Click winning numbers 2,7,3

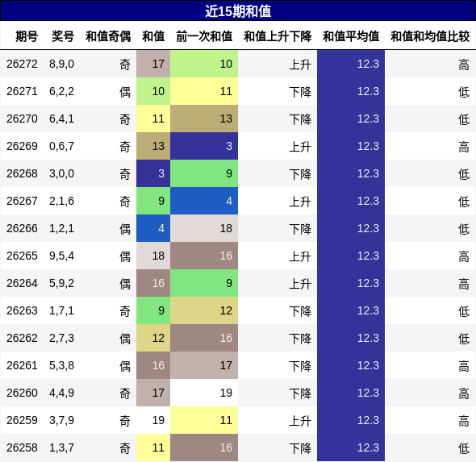61,338
